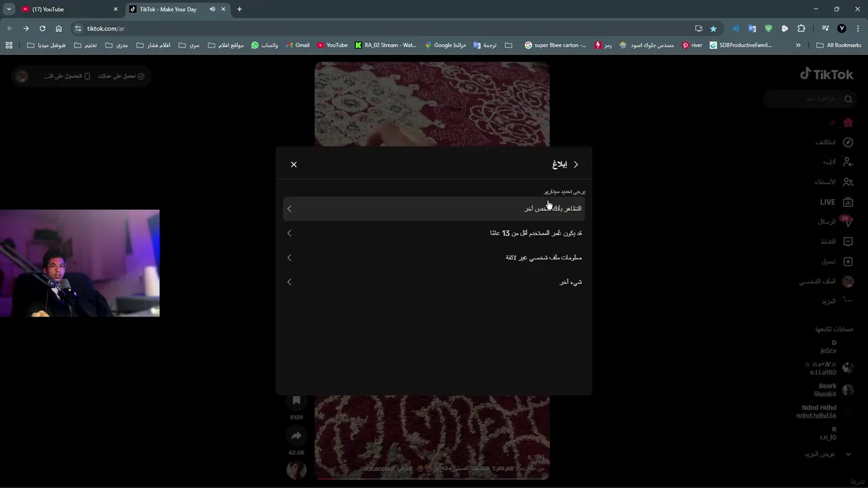The width and height of the screenshot is (868, 488).
Task: Open chevron on the under-13 report row
Action: (290, 233)
